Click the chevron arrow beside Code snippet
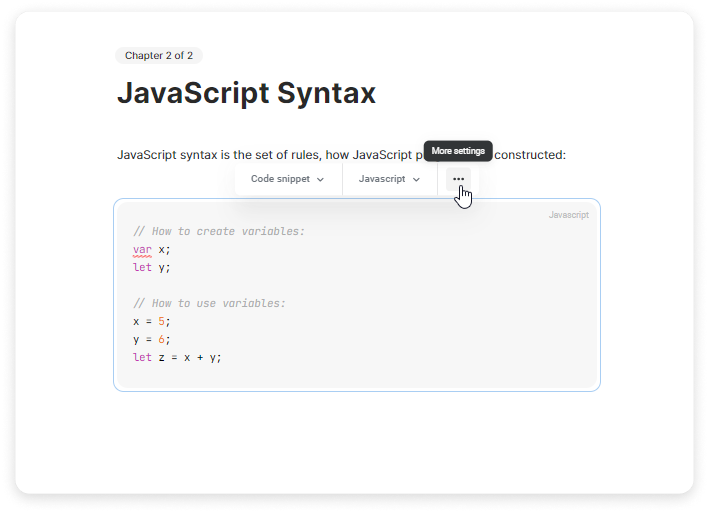The image size is (709, 513). (x=320, y=180)
